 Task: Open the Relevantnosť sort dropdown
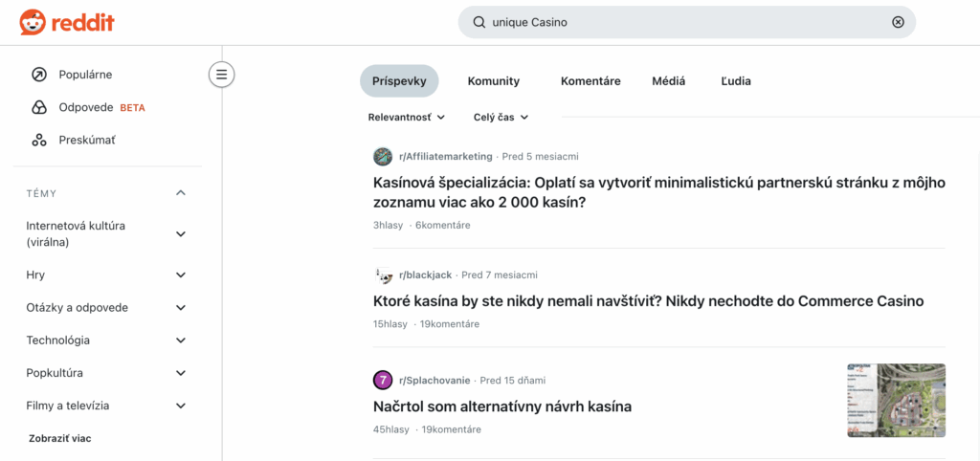point(407,118)
